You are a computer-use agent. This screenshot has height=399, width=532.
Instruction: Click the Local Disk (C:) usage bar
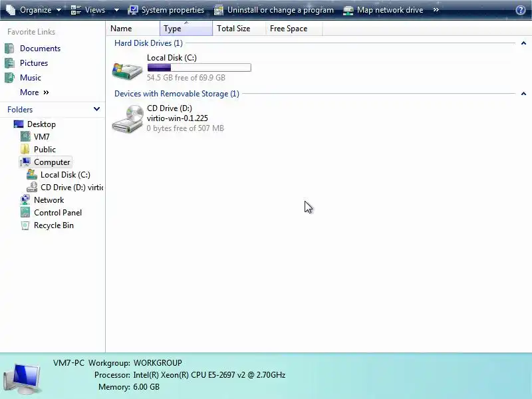tap(199, 68)
